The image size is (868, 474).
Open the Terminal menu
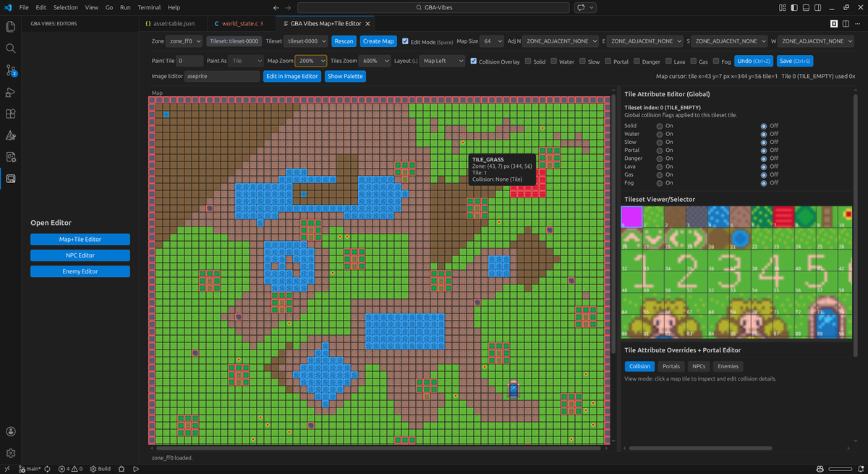(150, 7)
